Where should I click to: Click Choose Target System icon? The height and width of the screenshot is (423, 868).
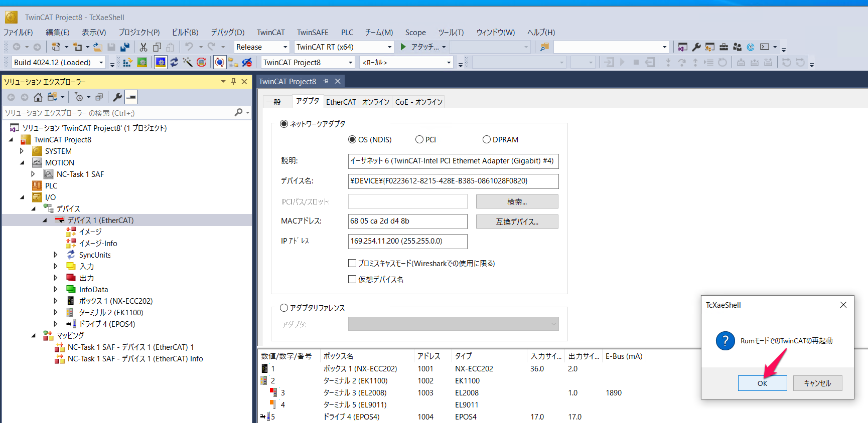click(233, 62)
